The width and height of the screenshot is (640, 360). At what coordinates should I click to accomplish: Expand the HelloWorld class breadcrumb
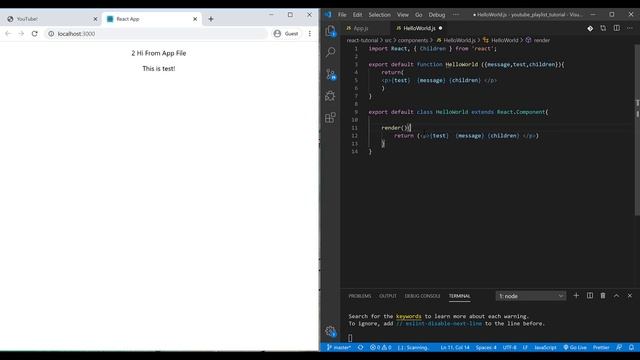pyautogui.click(x=500, y=40)
